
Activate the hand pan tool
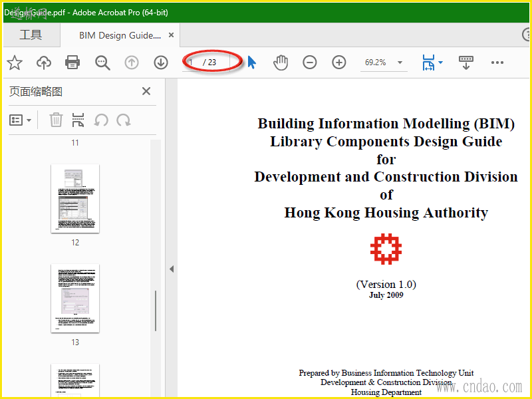coord(281,63)
